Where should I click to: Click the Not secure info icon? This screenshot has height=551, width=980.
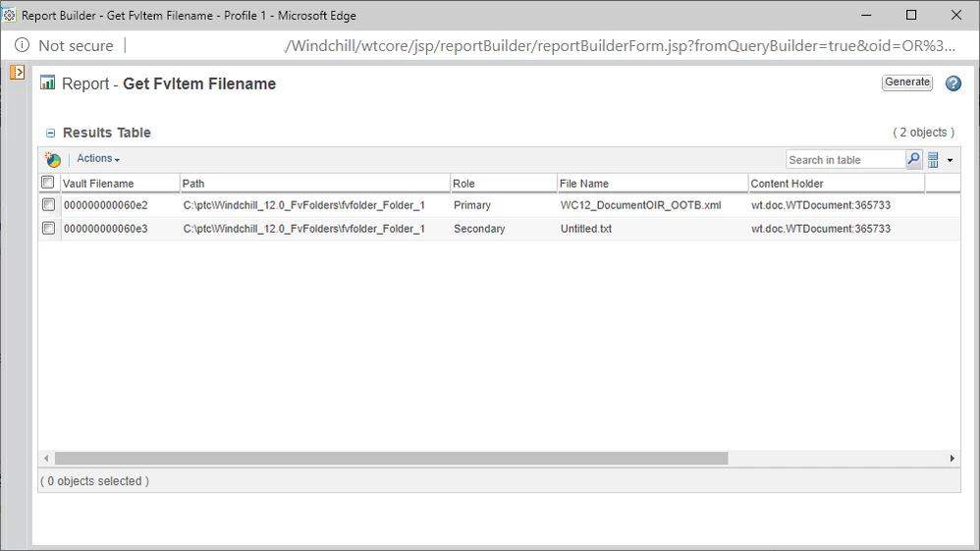click(22, 45)
